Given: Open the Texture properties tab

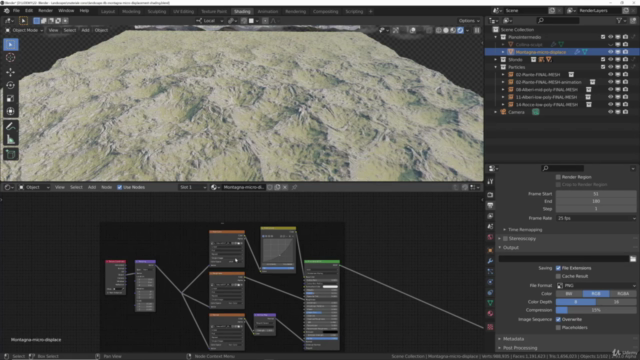Looking at the screenshot, I should pyautogui.click(x=490, y=327).
